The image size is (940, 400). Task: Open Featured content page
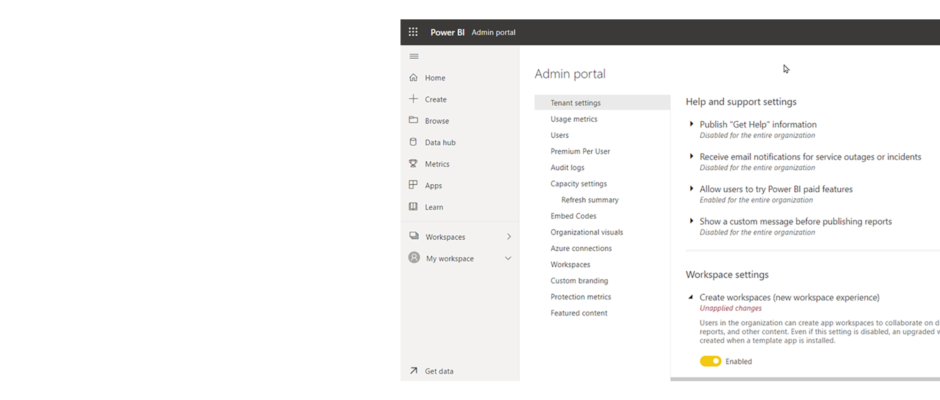click(x=579, y=313)
